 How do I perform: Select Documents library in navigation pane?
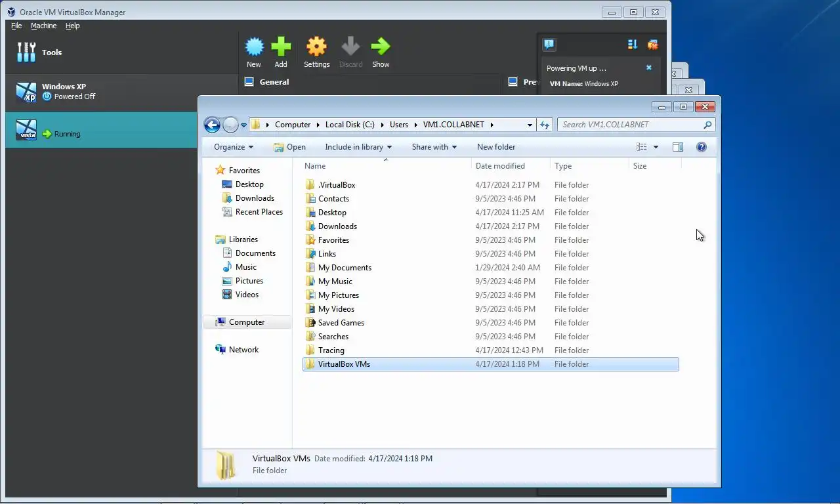255,253
